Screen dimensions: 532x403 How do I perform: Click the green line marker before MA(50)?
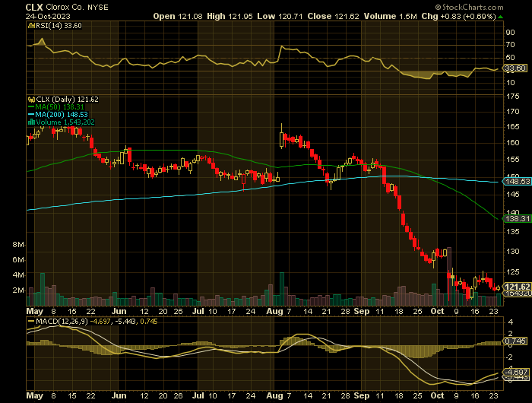[31, 107]
